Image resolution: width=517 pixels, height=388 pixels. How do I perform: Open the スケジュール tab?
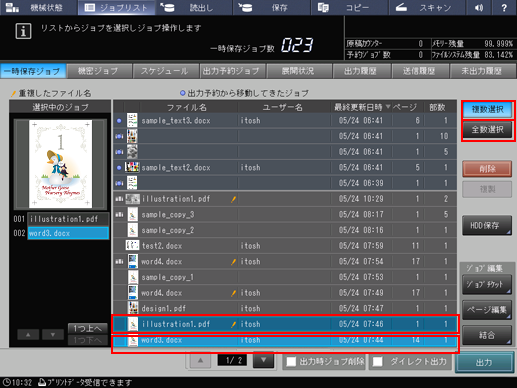coord(165,71)
